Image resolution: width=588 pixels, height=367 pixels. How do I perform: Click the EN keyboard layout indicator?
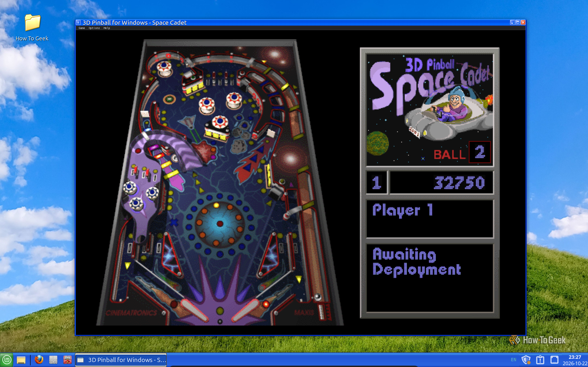tap(514, 360)
